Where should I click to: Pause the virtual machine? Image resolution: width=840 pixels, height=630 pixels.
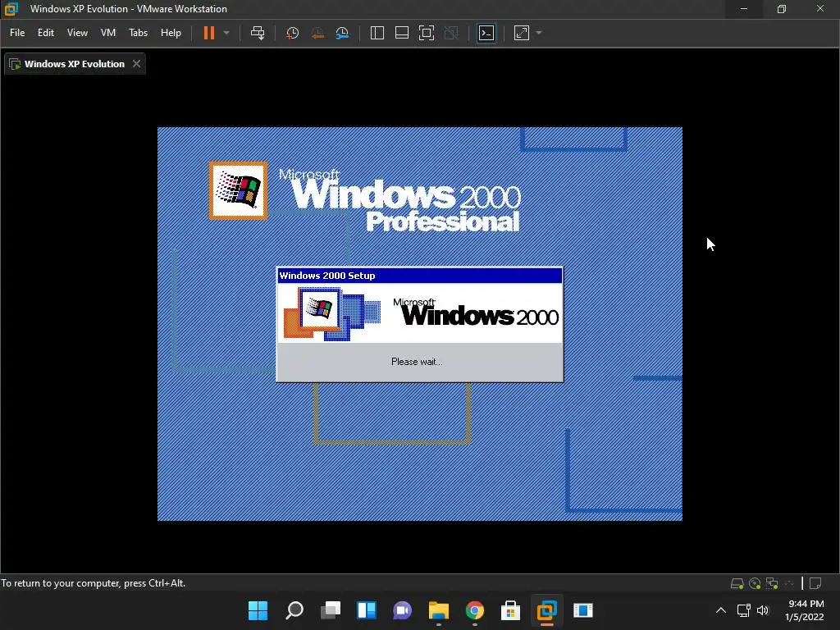tap(209, 33)
